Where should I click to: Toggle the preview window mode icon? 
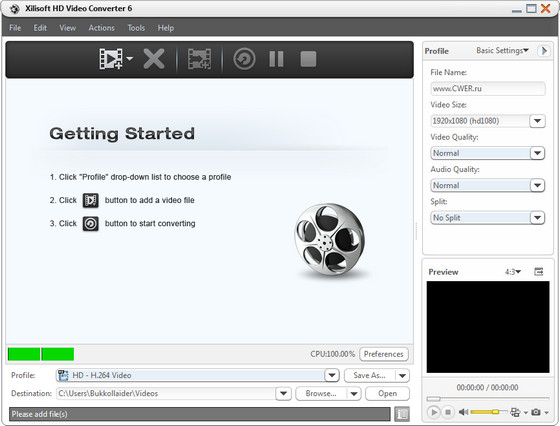point(539,272)
